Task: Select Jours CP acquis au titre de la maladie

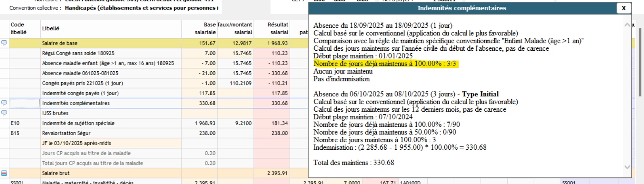Action: 86,153
